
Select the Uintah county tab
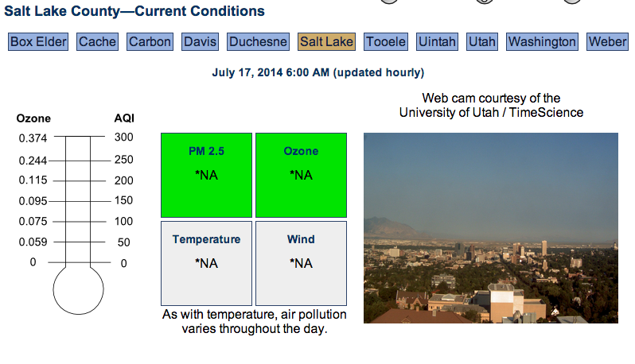click(437, 41)
